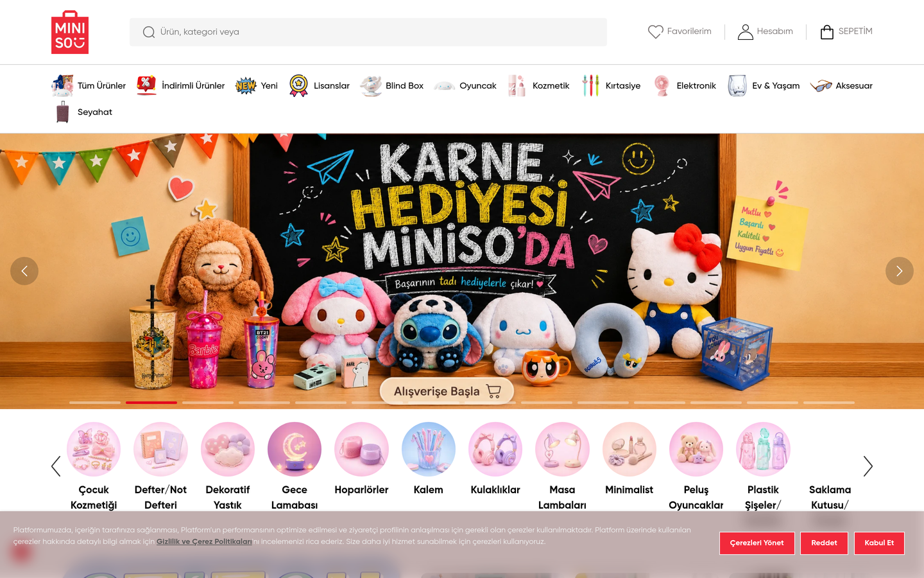The width and height of the screenshot is (924, 578).
Task: Click the Seyahat suitcase icon
Action: pos(62,112)
